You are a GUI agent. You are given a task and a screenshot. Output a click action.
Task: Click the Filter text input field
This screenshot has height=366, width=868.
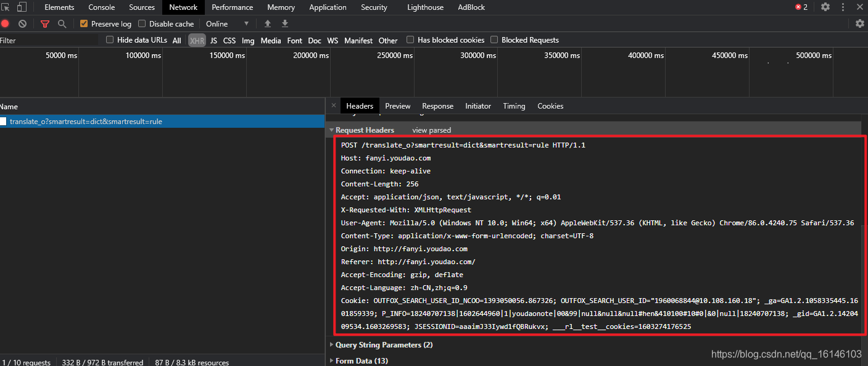tap(49, 40)
